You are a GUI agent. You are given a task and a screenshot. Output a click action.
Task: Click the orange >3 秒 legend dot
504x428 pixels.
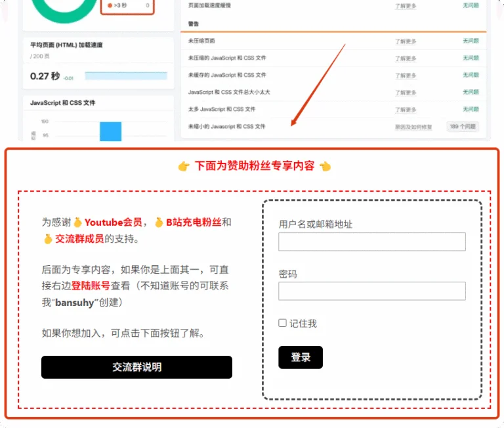pos(110,5)
